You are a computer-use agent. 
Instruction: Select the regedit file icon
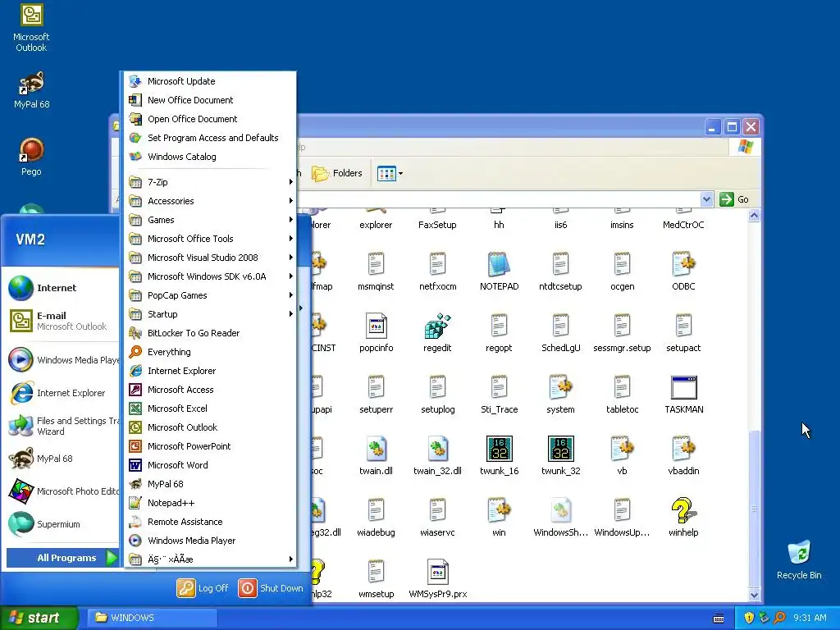pyautogui.click(x=437, y=333)
